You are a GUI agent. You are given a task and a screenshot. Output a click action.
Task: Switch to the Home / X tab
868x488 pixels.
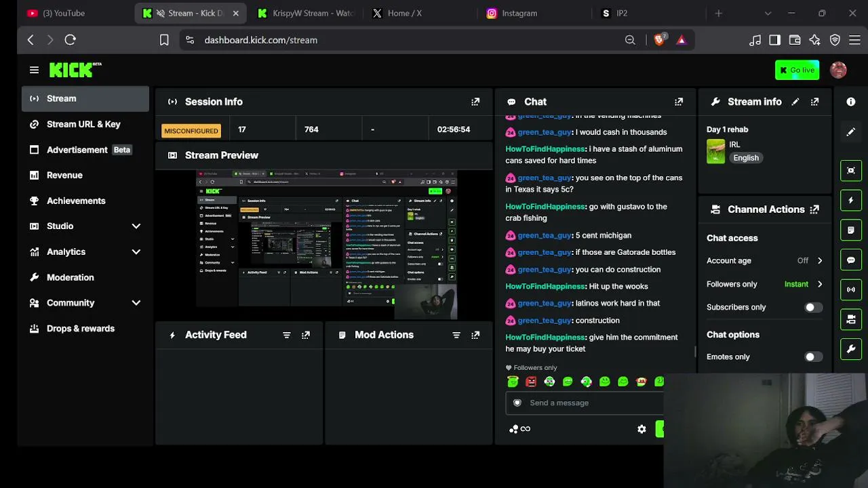click(x=420, y=13)
